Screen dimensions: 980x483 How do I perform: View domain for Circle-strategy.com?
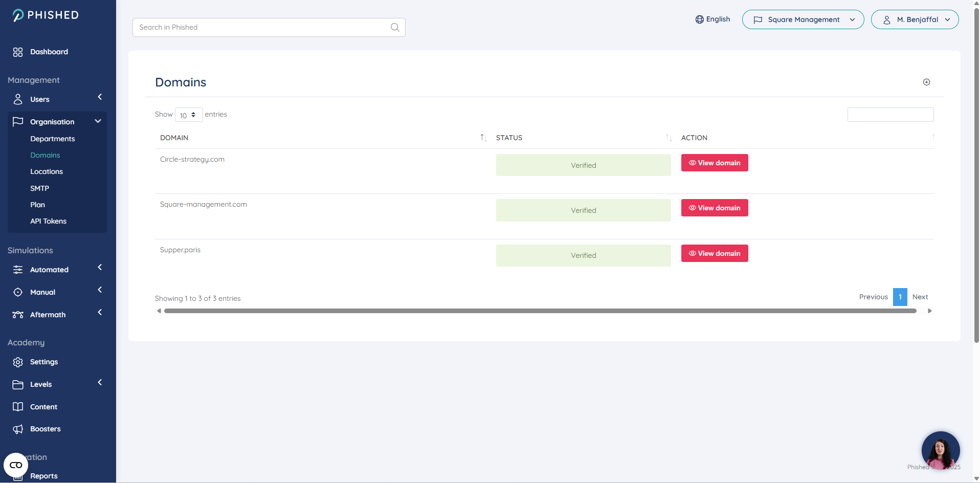pos(714,163)
